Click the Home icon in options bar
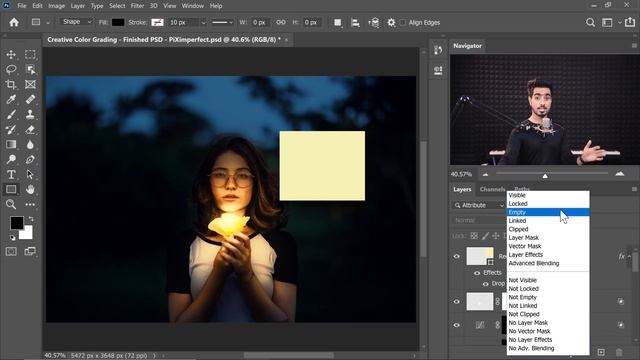This screenshot has width=640, height=360. [x=14, y=22]
